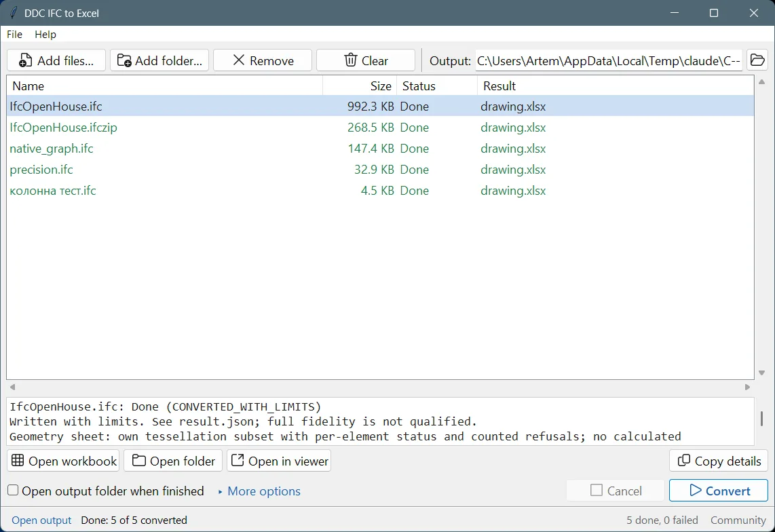Click drawing.xlsx result for precision.ifc
The height and width of the screenshot is (532, 775).
[513, 170]
